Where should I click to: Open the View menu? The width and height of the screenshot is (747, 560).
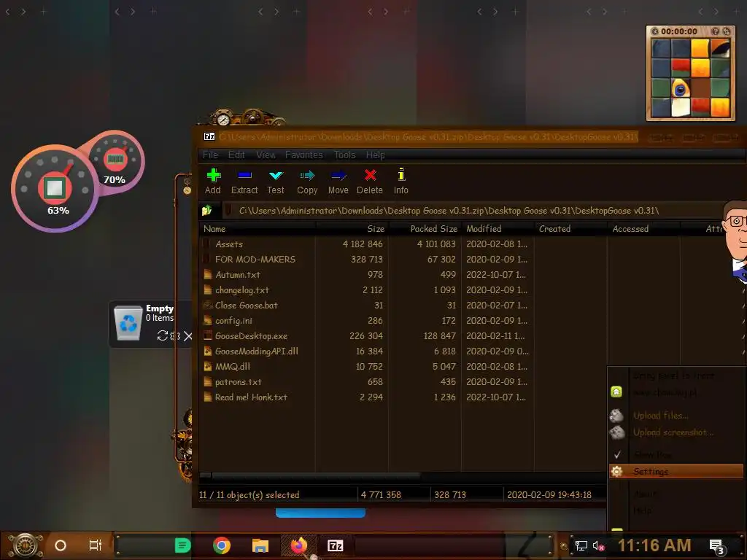(266, 155)
